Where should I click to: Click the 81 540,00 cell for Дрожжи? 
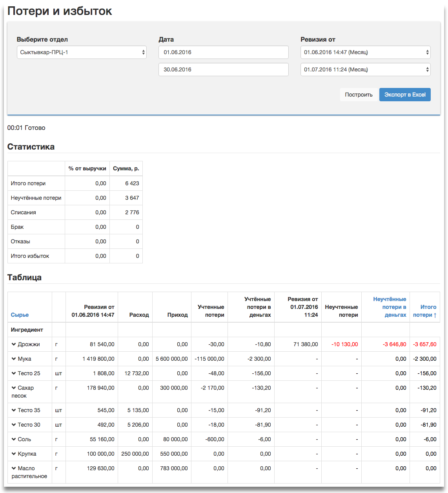pos(102,344)
